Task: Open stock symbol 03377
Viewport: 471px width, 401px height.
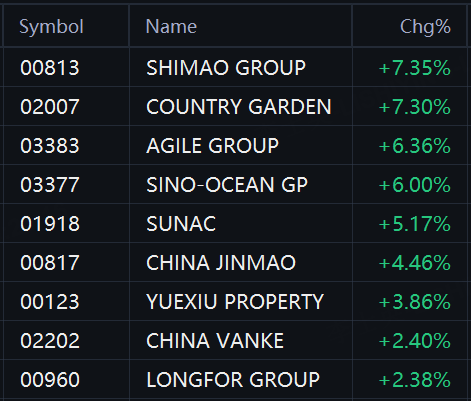Action: click(x=50, y=185)
